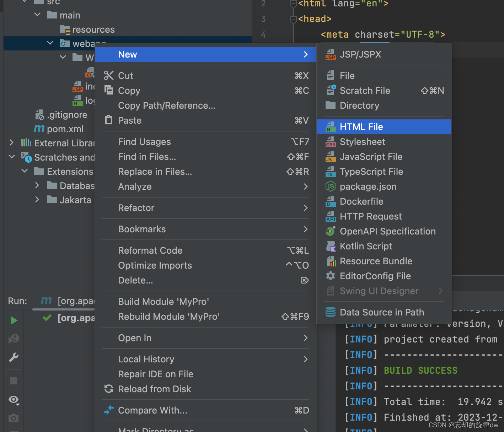Expand the Jakarta folder node
This screenshot has width=504, height=432.
(37, 199)
